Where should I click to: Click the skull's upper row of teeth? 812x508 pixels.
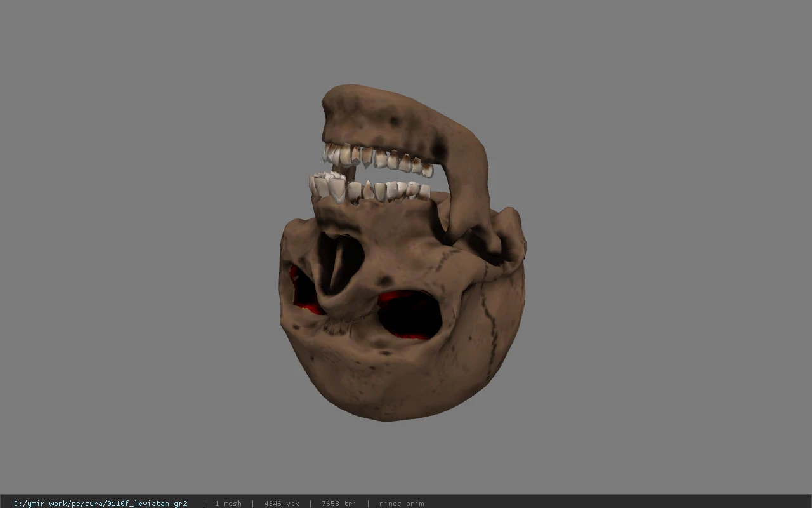pyautogui.click(x=379, y=159)
